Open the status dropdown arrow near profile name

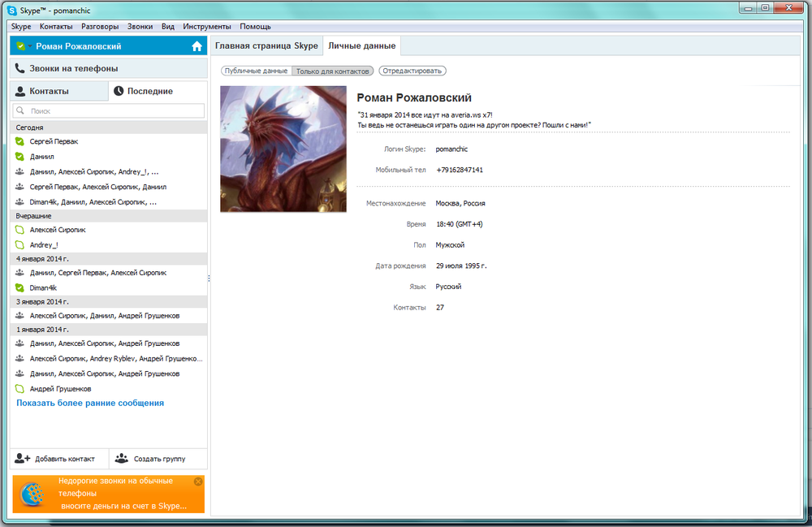pyautogui.click(x=30, y=46)
